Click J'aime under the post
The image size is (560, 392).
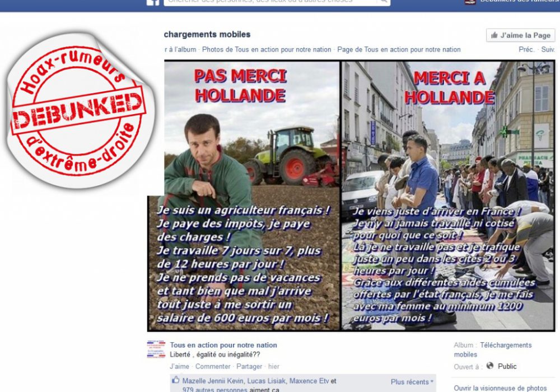click(x=179, y=366)
